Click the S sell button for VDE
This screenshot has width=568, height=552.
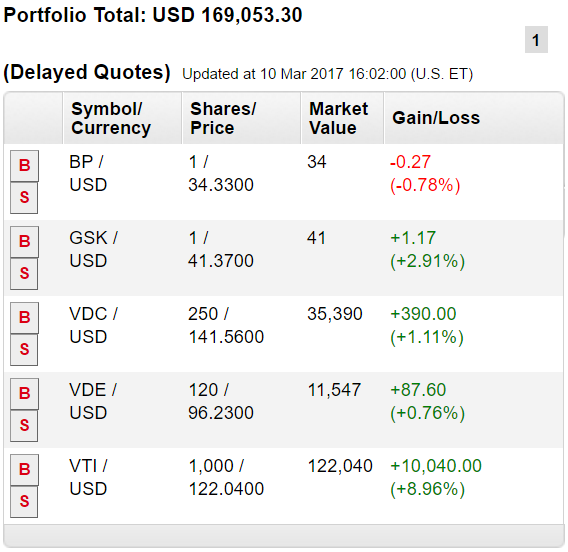(x=24, y=426)
